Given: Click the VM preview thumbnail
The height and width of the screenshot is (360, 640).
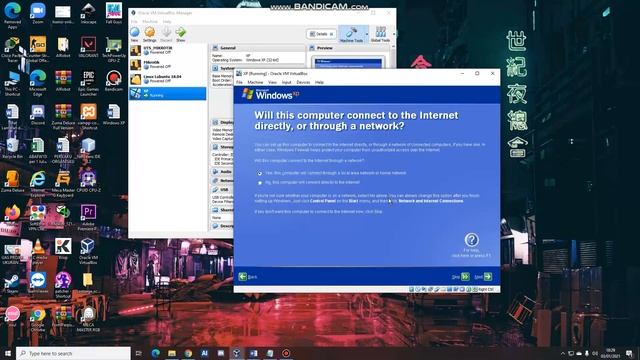Looking at the screenshot, I should click(x=348, y=63).
